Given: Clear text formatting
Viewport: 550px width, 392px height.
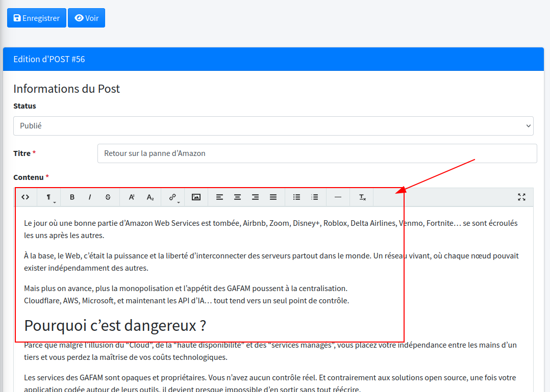Looking at the screenshot, I should click(362, 197).
